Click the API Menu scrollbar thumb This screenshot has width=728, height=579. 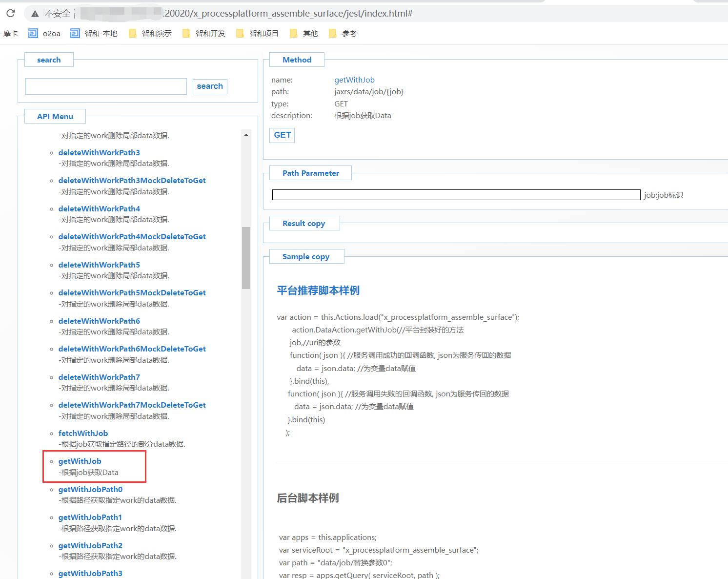click(246, 258)
